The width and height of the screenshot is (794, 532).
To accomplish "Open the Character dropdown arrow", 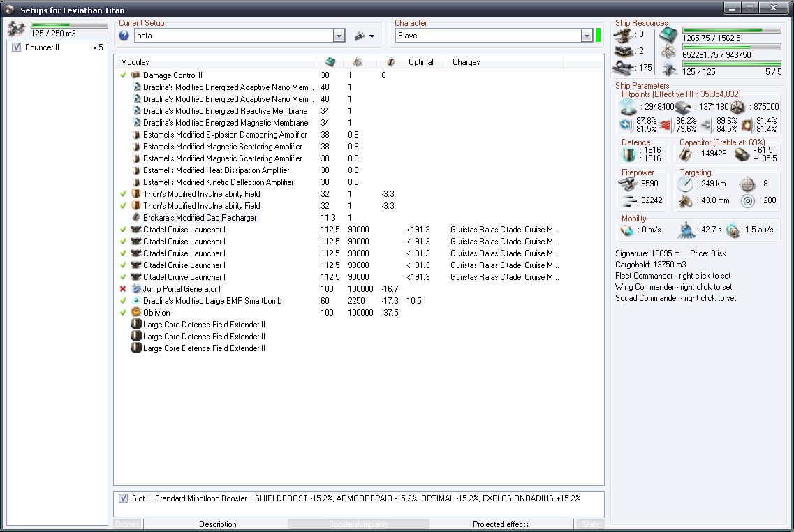I will tap(587, 36).
